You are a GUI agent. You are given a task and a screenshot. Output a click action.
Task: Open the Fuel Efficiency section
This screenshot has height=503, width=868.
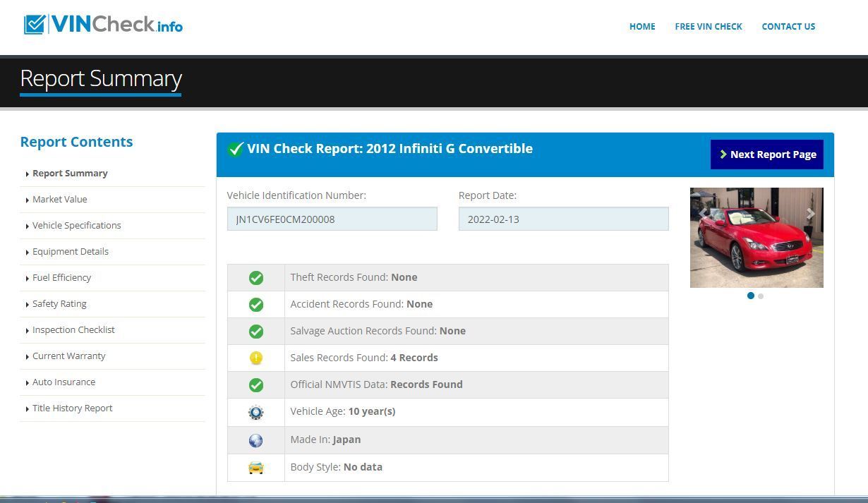(x=61, y=277)
